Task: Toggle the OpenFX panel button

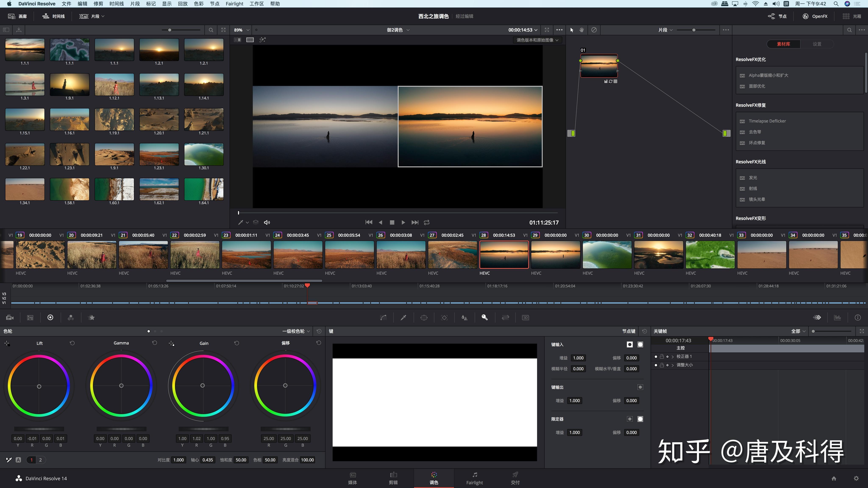Action: tap(815, 16)
